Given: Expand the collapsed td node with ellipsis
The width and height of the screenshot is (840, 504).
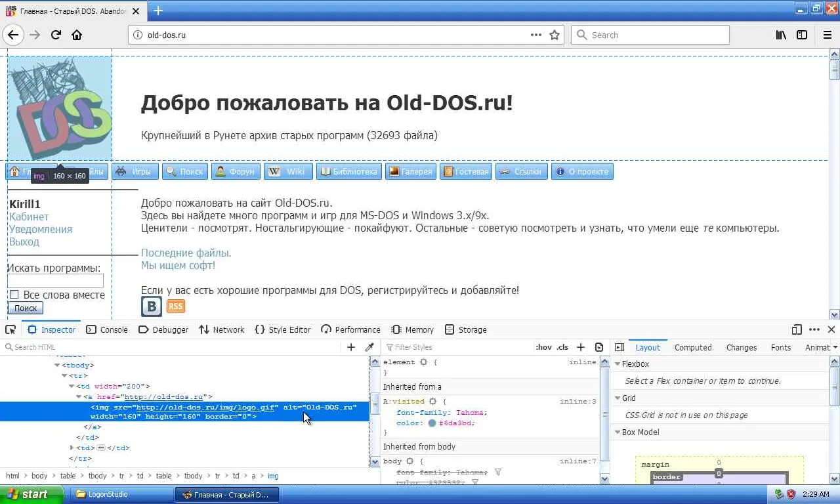Looking at the screenshot, I should tap(72, 448).
